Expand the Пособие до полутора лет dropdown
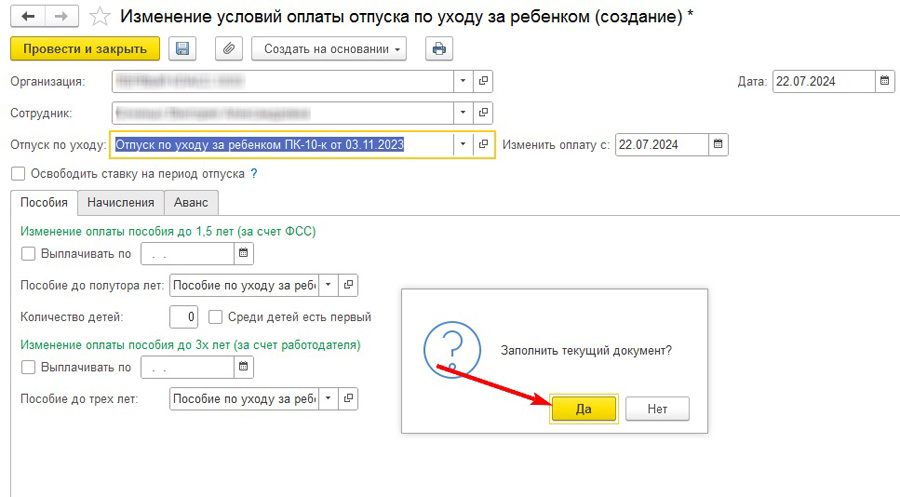The image size is (900, 497). (x=328, y=285)
